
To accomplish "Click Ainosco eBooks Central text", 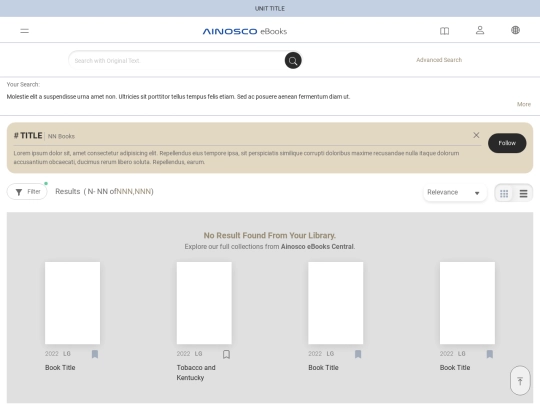I will [x=317, y=247].
